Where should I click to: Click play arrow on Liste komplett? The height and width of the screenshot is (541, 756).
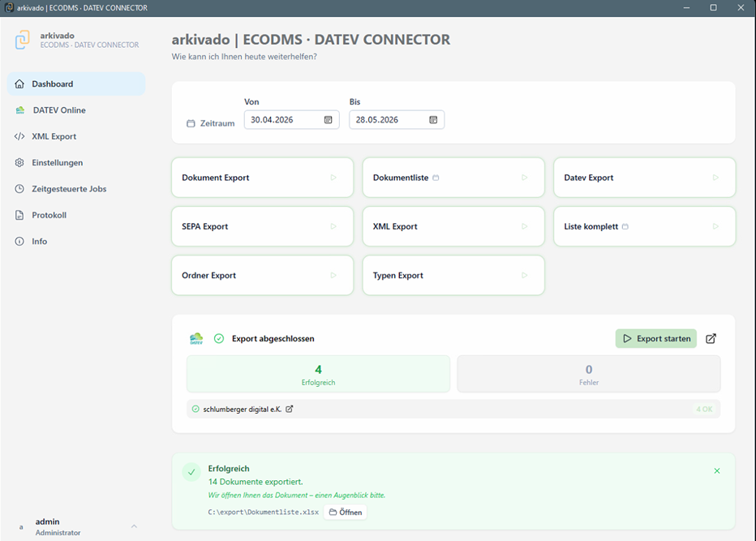click(716, 226)
